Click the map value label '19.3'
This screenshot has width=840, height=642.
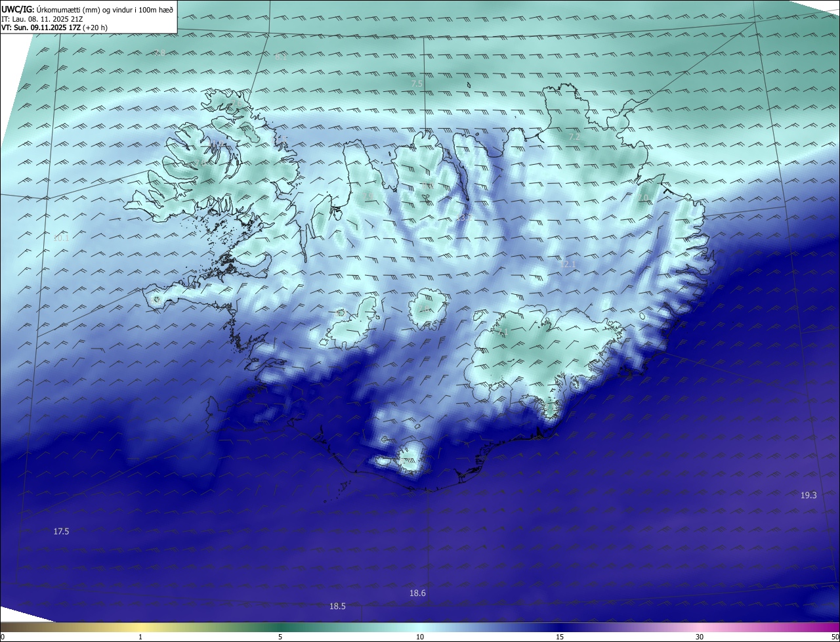[808, 495]
